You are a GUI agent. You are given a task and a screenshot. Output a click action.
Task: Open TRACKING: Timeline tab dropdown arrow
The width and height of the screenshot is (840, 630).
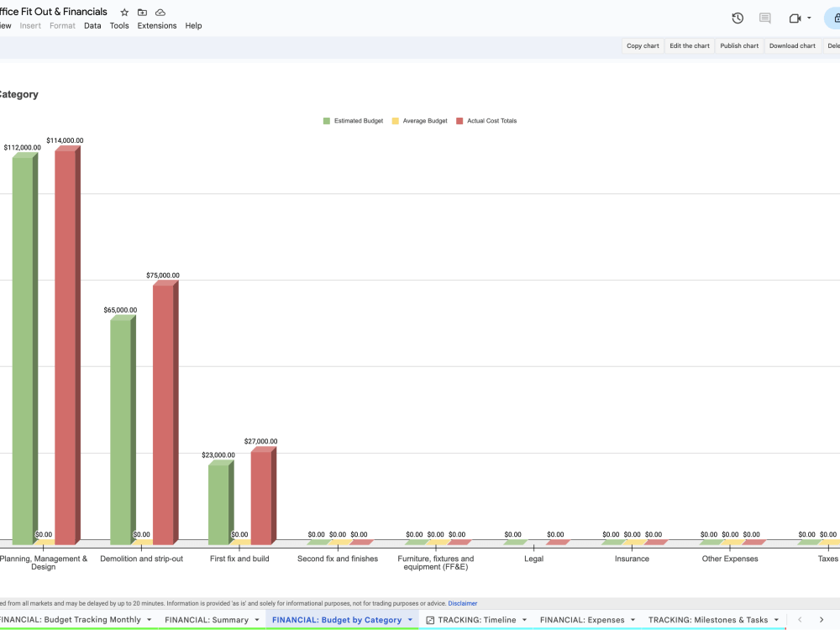click(x=524, y=620)
